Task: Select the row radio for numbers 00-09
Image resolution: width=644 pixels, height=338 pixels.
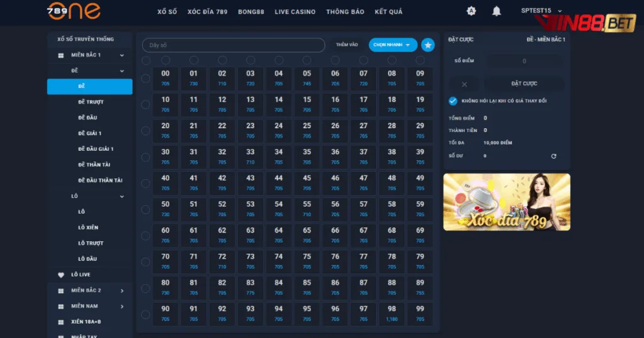Action: (x=145, y=79)
